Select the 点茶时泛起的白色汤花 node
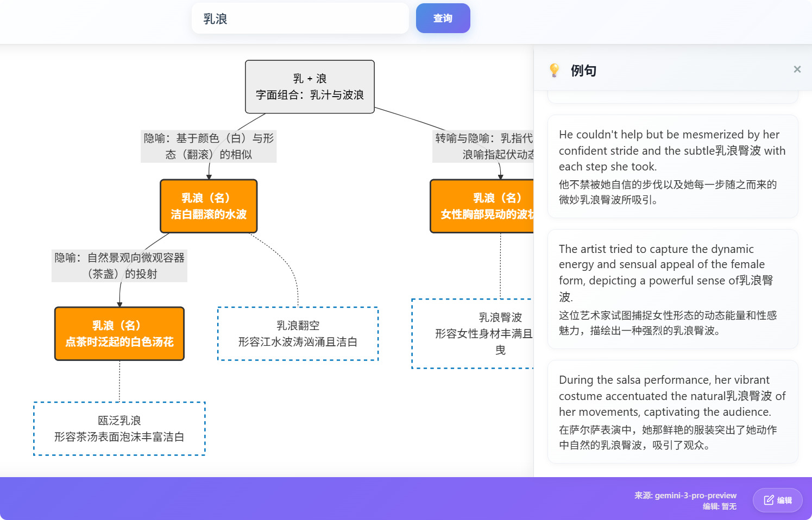Screen dimensions: 812x520 (x=119, y=334)
